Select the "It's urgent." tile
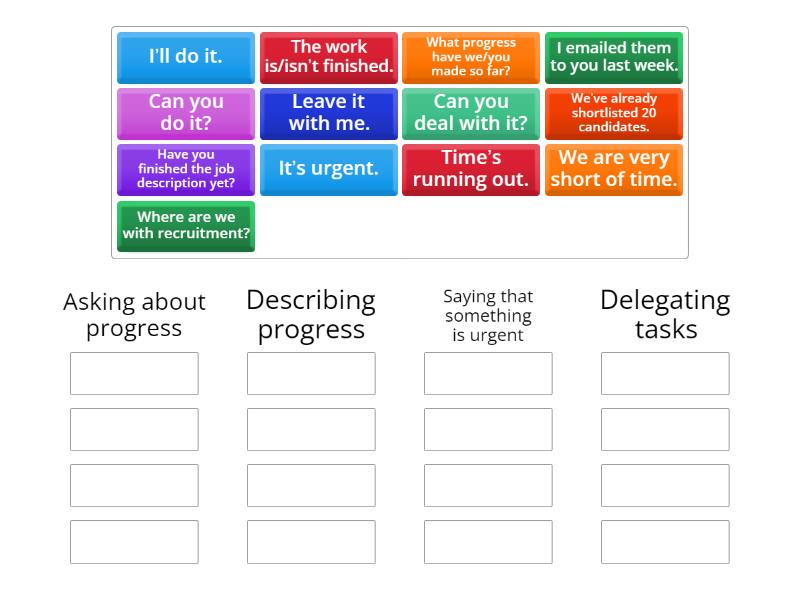The height and width of the screenshot is (600, 800). pyautogui.click(x=329, y=169)
